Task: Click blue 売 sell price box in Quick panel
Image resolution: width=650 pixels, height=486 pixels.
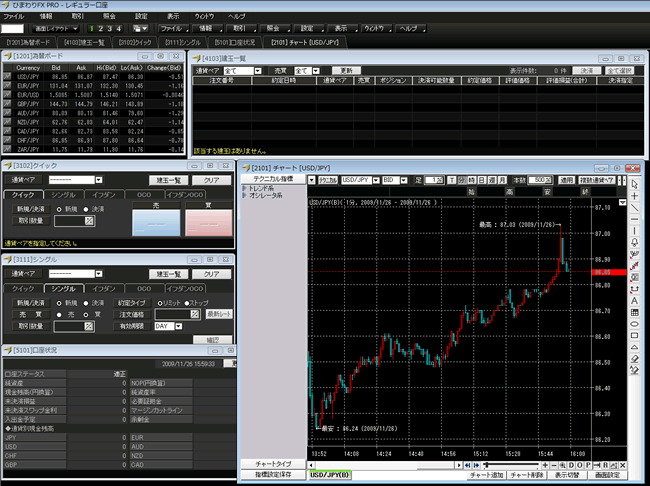Action: tap(156, 223)
